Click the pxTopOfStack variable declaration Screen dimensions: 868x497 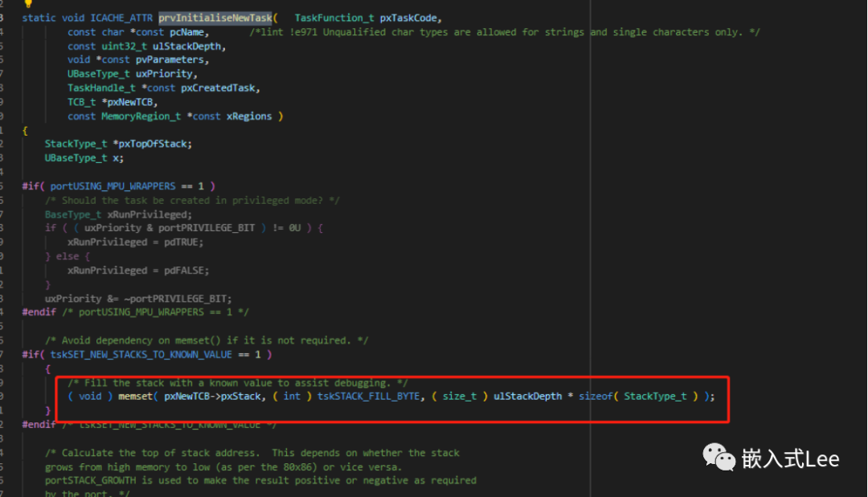(x=152, y=144)
